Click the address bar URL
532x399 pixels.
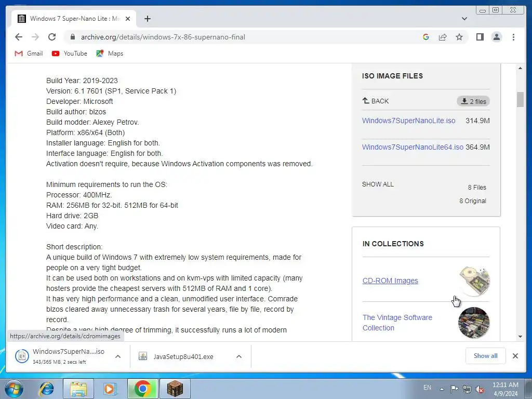click(163, 37)
